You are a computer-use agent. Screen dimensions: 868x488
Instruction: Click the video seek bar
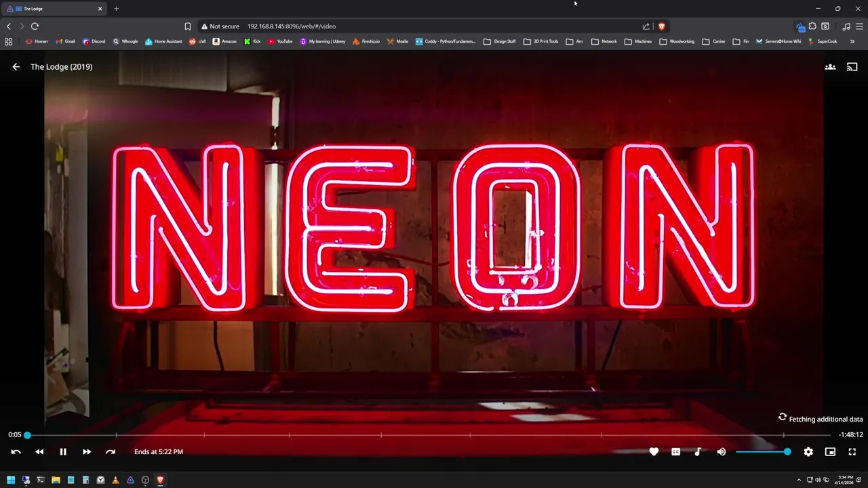429,434
